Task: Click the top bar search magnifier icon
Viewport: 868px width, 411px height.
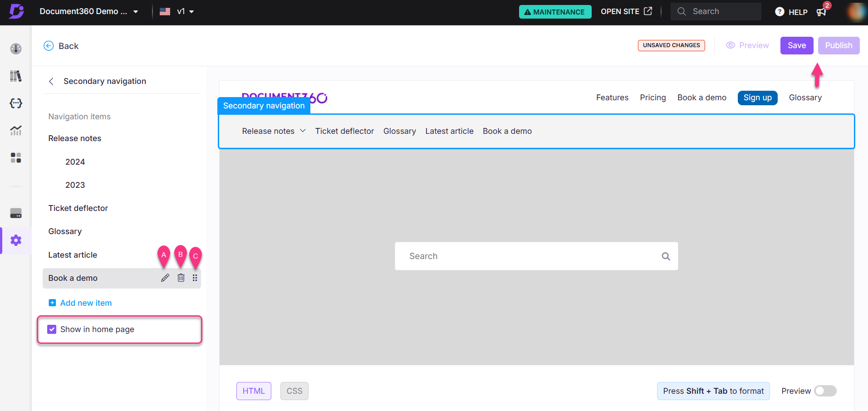Action: point(682,11)
